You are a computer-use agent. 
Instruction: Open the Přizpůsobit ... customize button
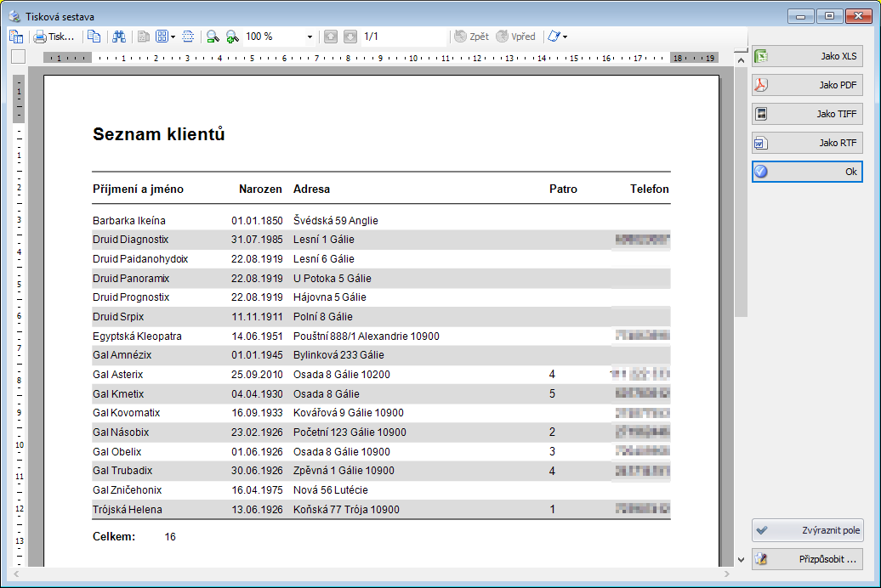tap(807, 559)
